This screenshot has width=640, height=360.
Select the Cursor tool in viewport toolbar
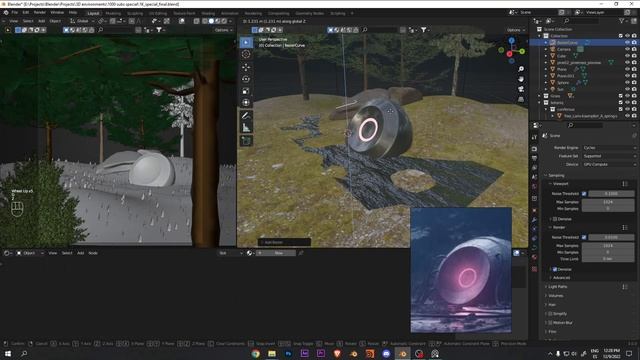(x=246, y=54)
